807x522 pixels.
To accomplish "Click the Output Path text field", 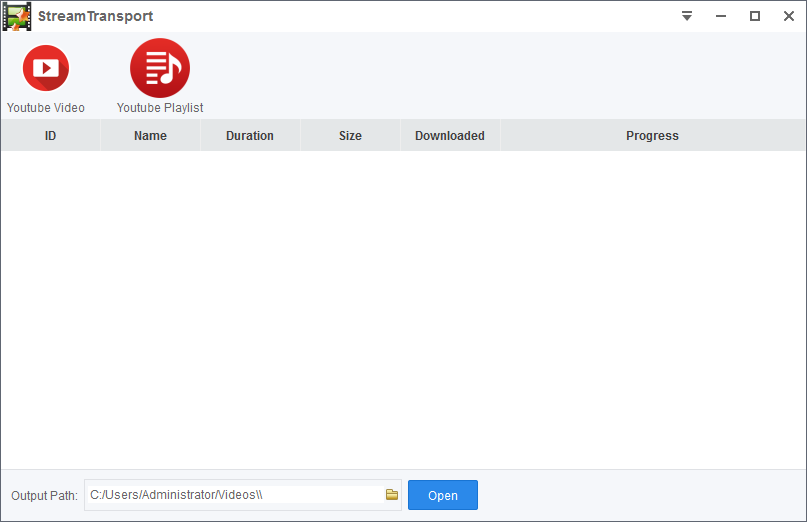I will pyautogui.click(x=236, y=495).
